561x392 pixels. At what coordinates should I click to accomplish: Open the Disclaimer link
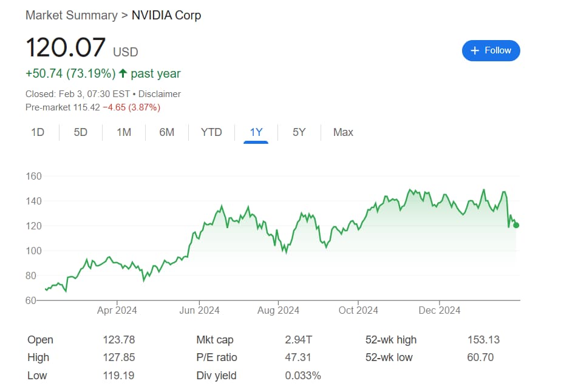[x=160, y=94]
